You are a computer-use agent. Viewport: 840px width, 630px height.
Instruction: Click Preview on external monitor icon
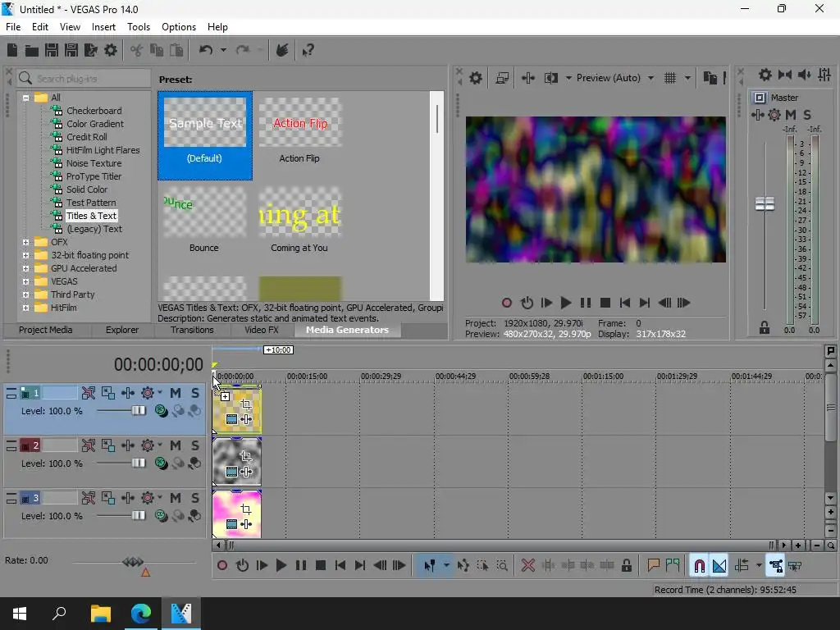[502, 78]
